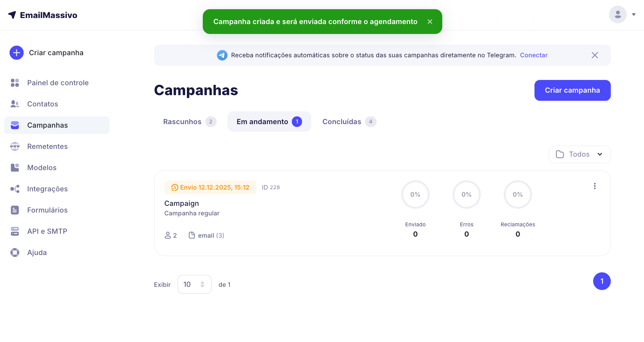This screenshot has height=342, width=644.
Task: Click the Modelos templates icon
Action: (x=15, y=168)
